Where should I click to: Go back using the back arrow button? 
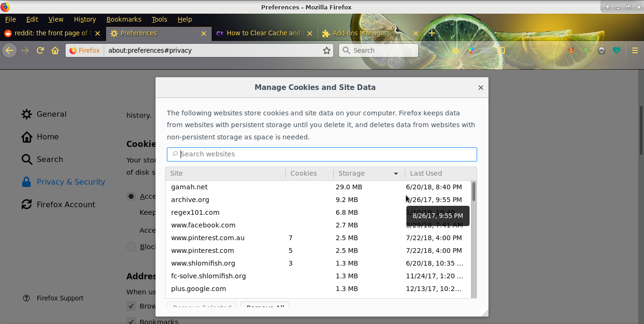(9, 50)
